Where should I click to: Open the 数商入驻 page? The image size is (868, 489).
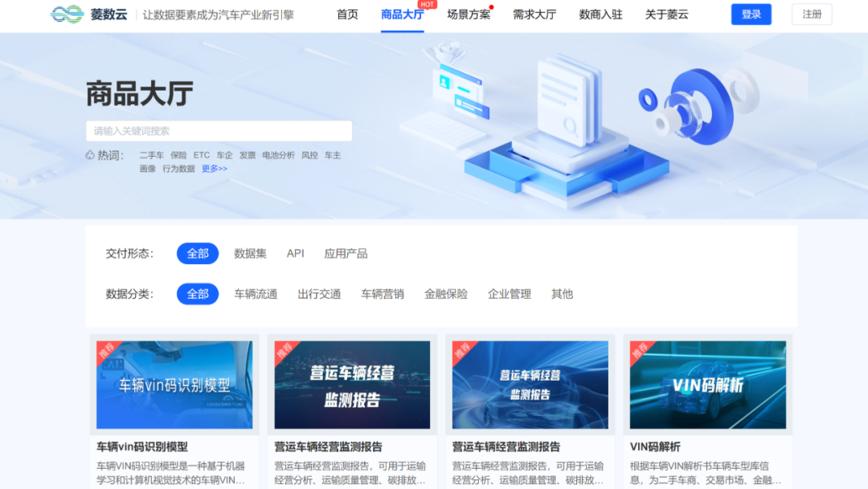pos(600,14)
